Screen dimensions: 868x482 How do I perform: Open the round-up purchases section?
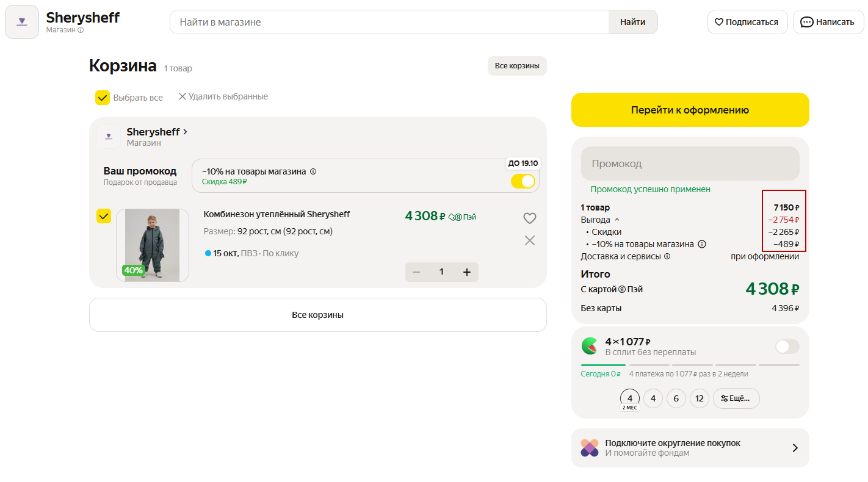[690, 448]
